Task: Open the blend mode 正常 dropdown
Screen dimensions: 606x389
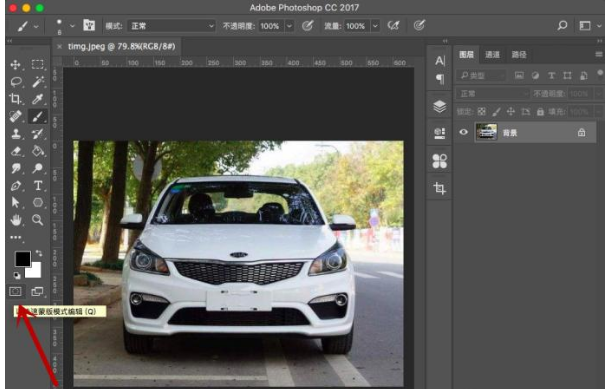Action: [172, 26]
